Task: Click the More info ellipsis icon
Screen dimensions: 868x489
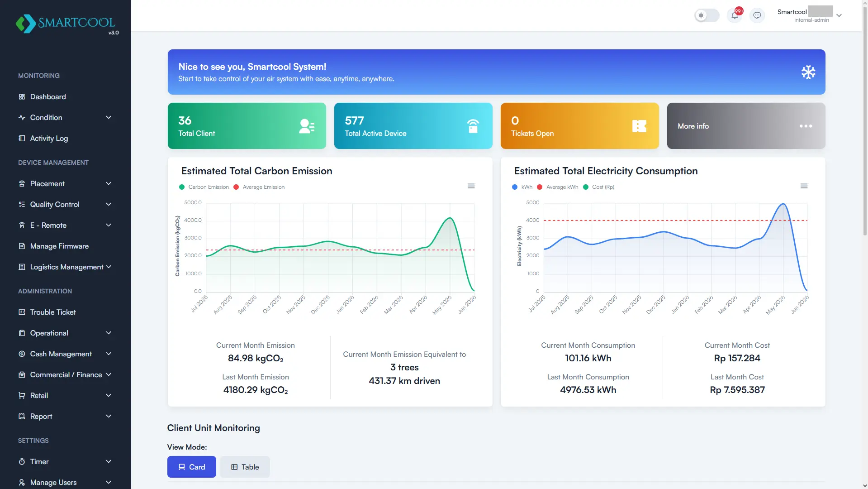Action: click(806, 126)
